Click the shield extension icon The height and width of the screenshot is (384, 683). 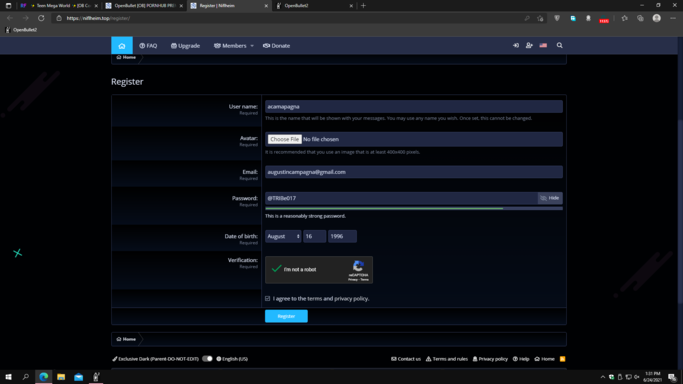(557, 18)
